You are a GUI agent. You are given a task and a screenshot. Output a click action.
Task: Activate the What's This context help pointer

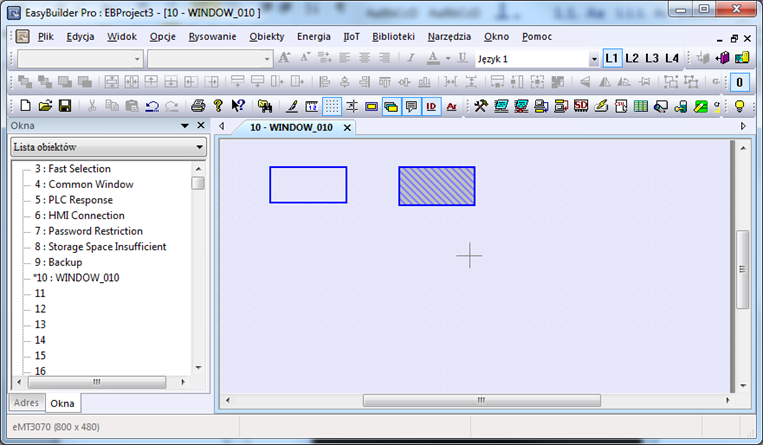pos(238,106)
